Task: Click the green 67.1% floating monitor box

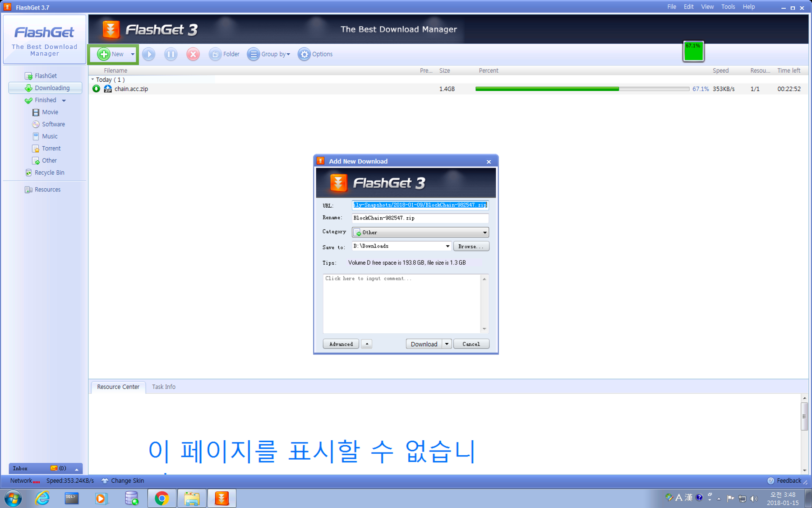Action: 693,51
